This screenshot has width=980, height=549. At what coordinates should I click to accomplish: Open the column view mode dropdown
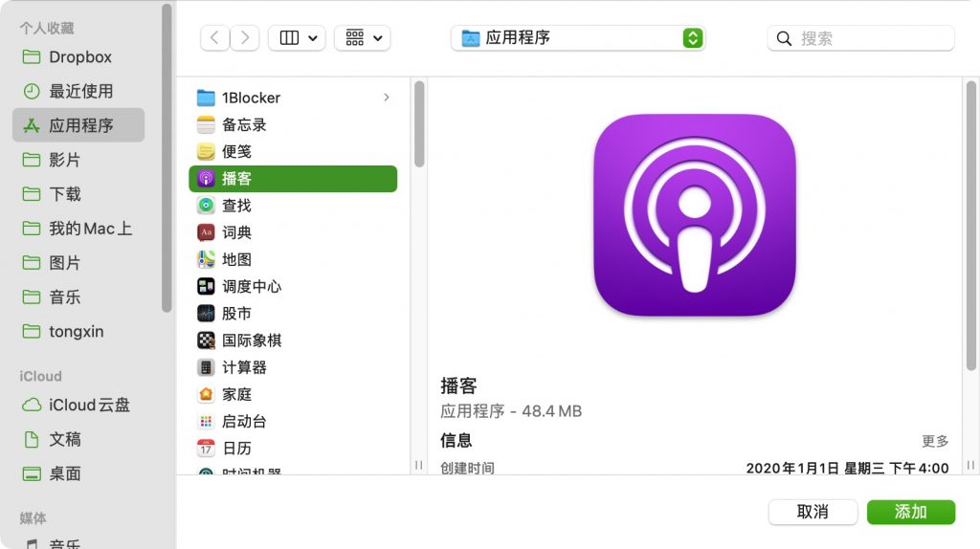pyautogui.click(x=297, y=38)
